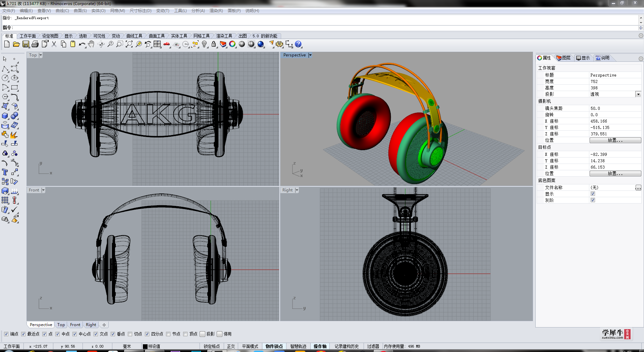Viewport: 644px width, 352px height.
Task: Click the Paste clipboard icon
Action: [73, 44]
